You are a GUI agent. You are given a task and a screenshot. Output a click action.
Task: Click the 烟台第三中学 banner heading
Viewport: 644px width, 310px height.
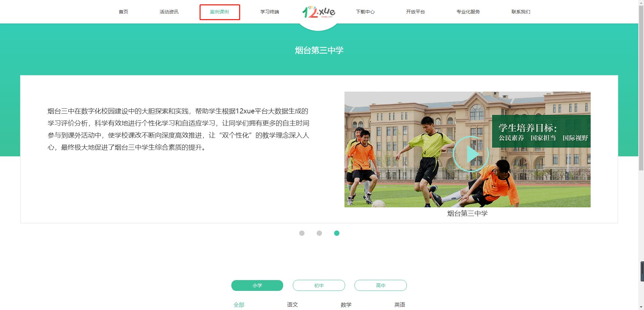319,50
